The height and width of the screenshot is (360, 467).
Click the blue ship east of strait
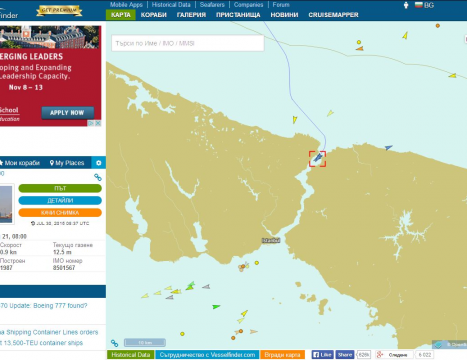(388, 147)
